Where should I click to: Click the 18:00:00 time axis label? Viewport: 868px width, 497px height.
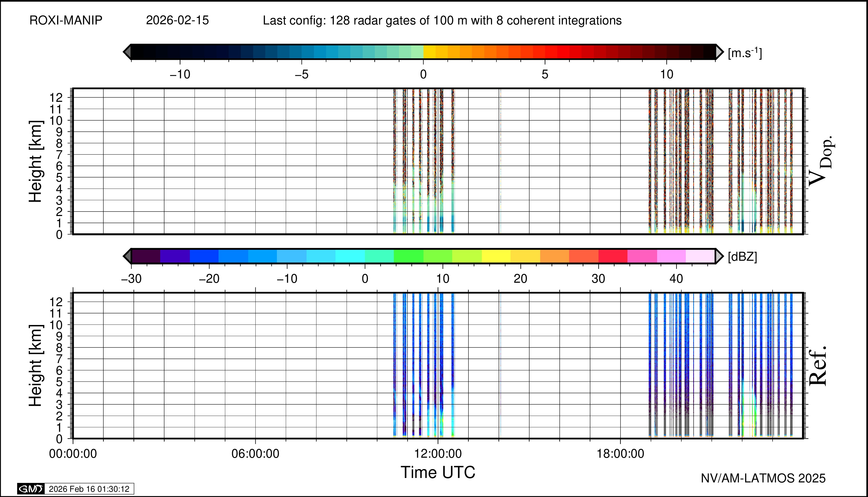click(x=620, y=454)
